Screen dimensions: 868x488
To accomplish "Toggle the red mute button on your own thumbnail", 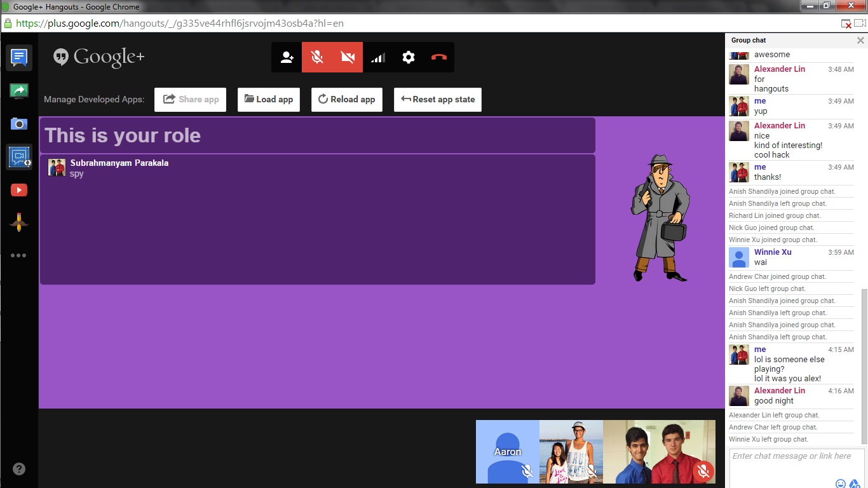I will tap(703, 471).
